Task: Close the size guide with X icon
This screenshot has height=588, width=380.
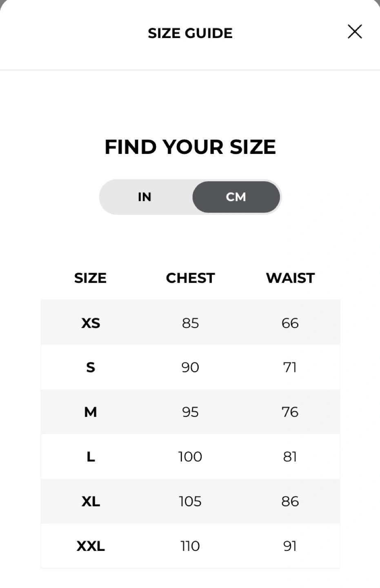Action: click(355, 31)
